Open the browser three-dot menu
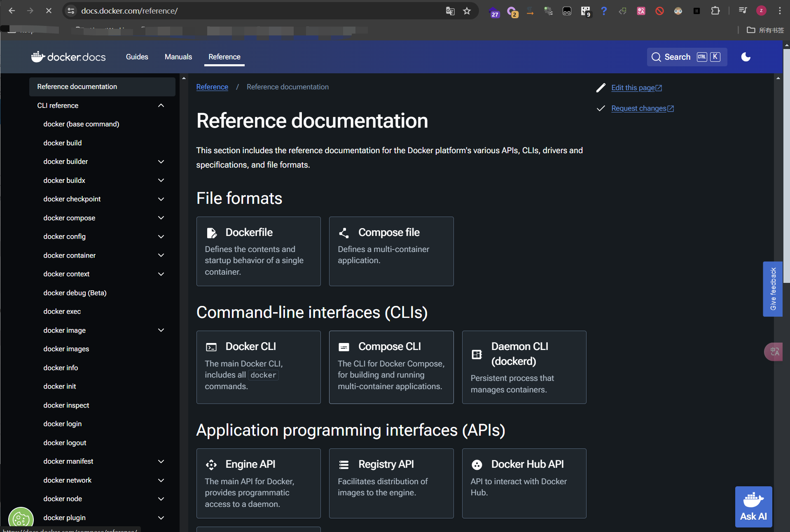Viewport: 790px width, 532px height. (780, 11)
